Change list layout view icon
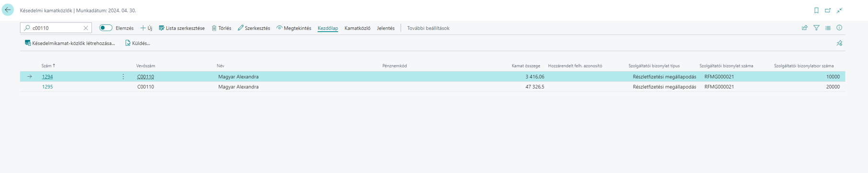The height and width of the screenshot is (173, 868). pos(828,28)
